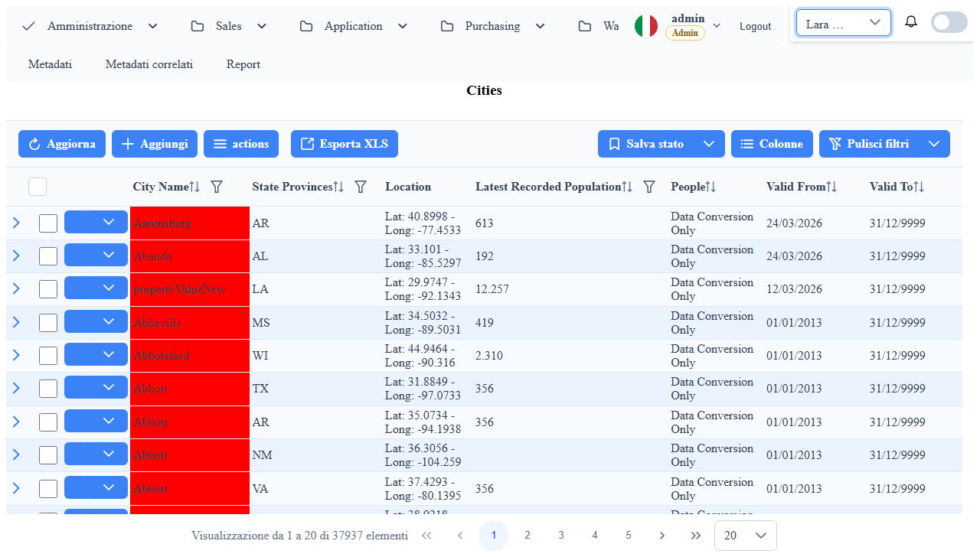
Task: Open the Sales menu
Action: click(x=229, y=26)
